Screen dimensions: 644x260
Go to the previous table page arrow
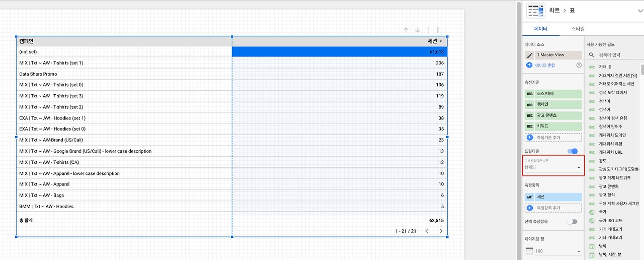click(x=427, y=231)
